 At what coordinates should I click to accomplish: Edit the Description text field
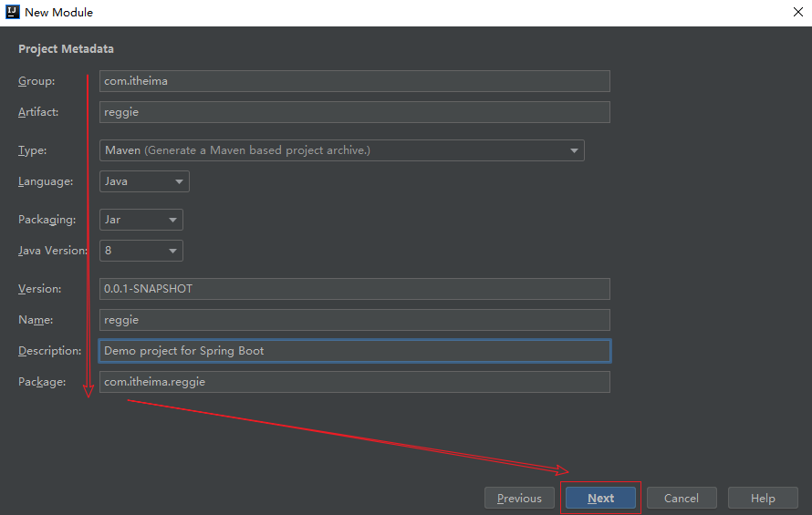click(x=354, y=351)
